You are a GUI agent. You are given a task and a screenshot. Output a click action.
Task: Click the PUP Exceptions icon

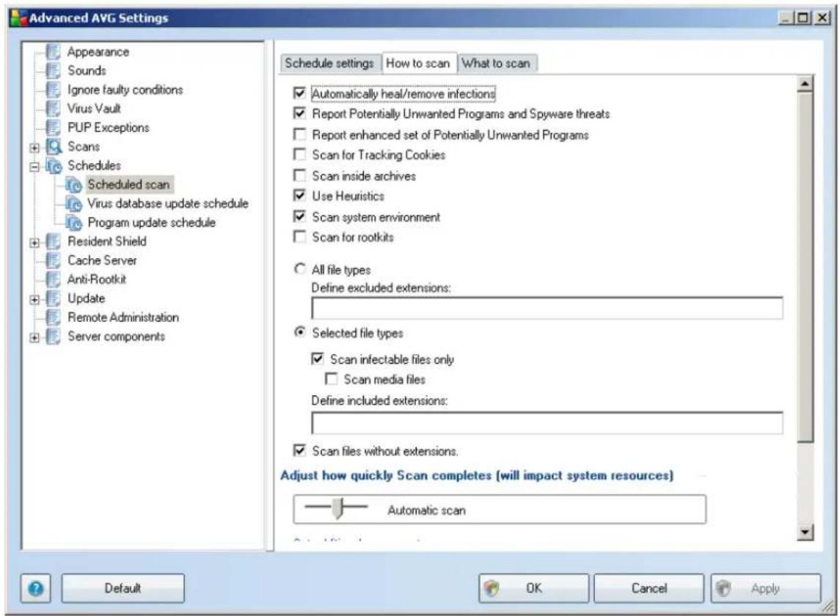coord(53,128)
